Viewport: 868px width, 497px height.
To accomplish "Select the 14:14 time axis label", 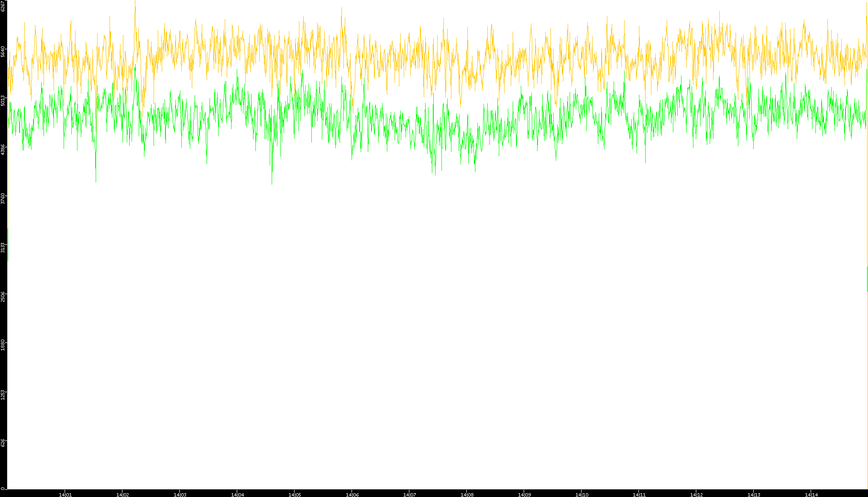I will coord(811,494).
